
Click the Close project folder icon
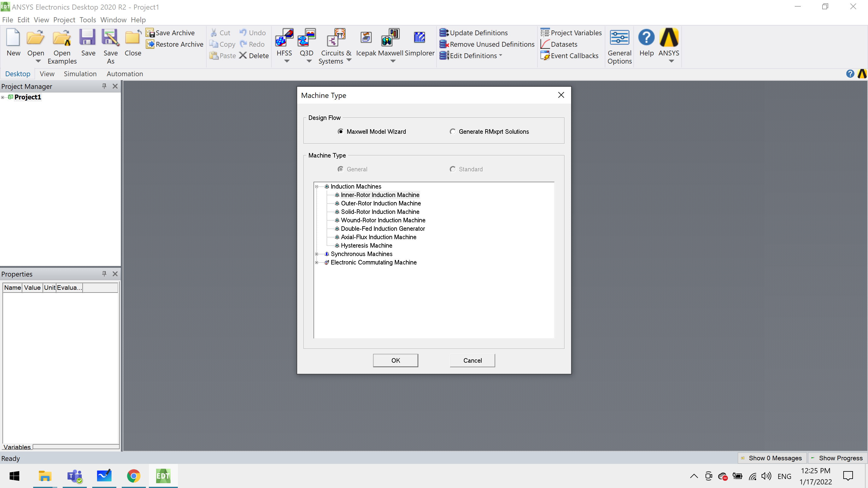(133, 37)
